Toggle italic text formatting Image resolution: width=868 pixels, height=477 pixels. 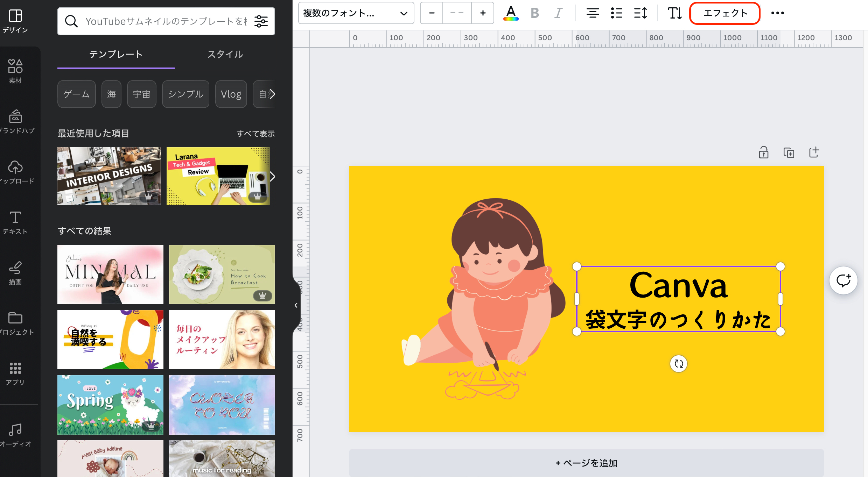pyautogui.click(x=558, y=13)
